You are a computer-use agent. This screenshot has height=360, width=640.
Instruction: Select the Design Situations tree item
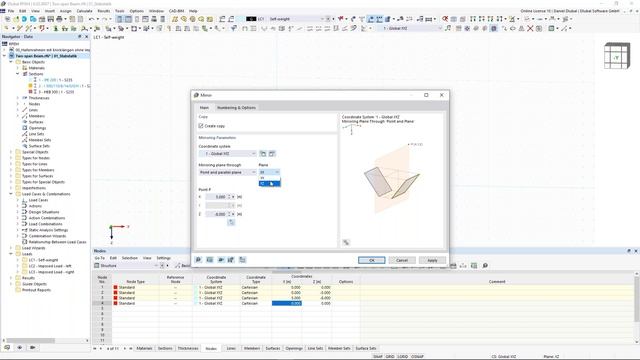tap(44, 212)
